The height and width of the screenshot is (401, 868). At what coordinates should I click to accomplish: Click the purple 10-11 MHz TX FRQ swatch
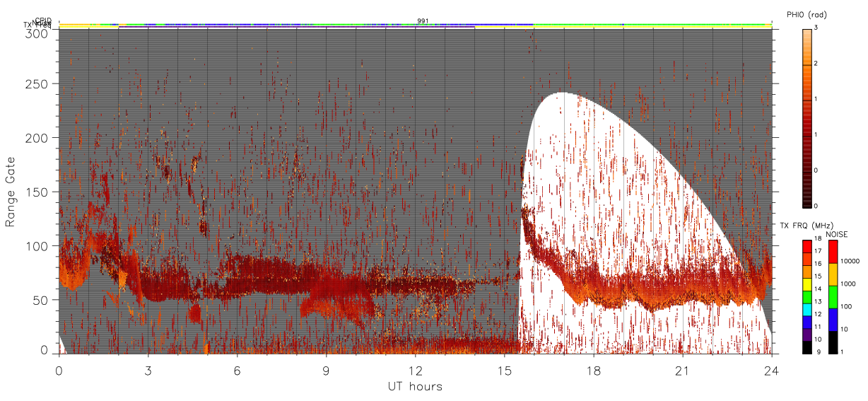807,335
